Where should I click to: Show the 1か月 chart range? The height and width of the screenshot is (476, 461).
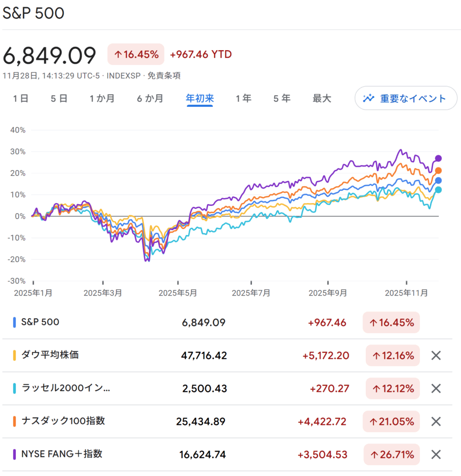pyautogui.click(x=102, y=99)
